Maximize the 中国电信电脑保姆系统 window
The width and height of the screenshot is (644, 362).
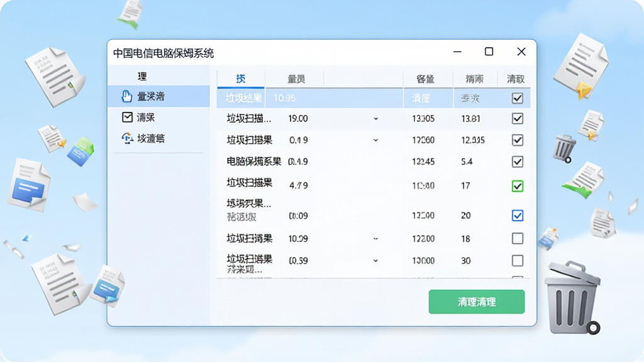489,52
